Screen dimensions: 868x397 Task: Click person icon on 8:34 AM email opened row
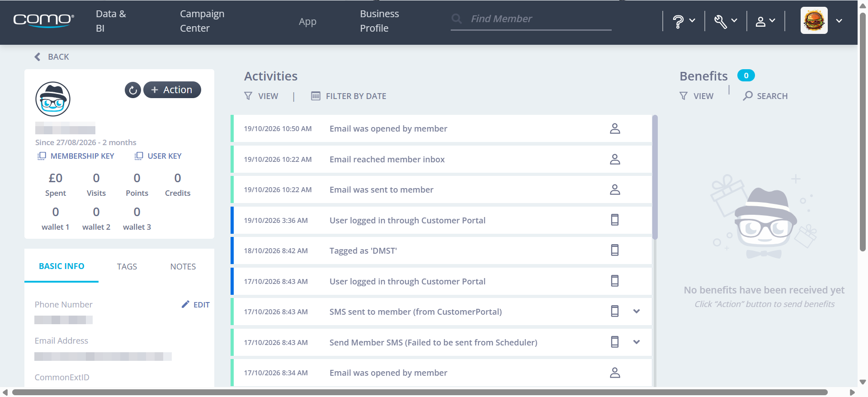tap(615, 373)
